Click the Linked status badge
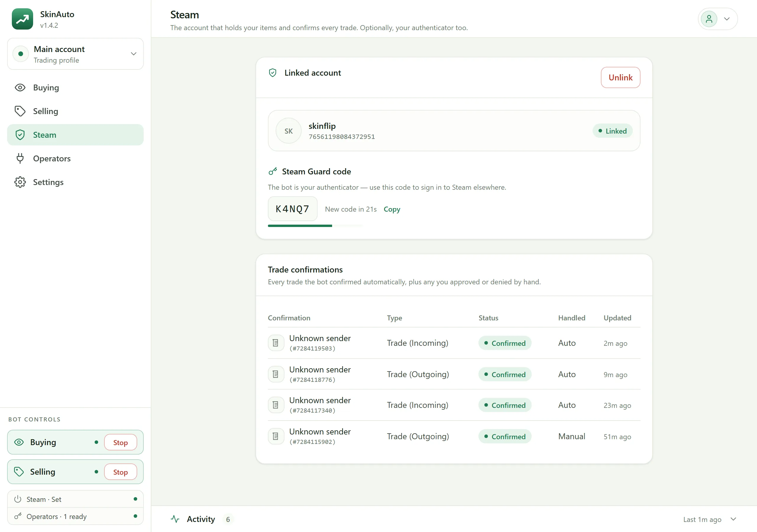757x532 pixels. [613, 131]
